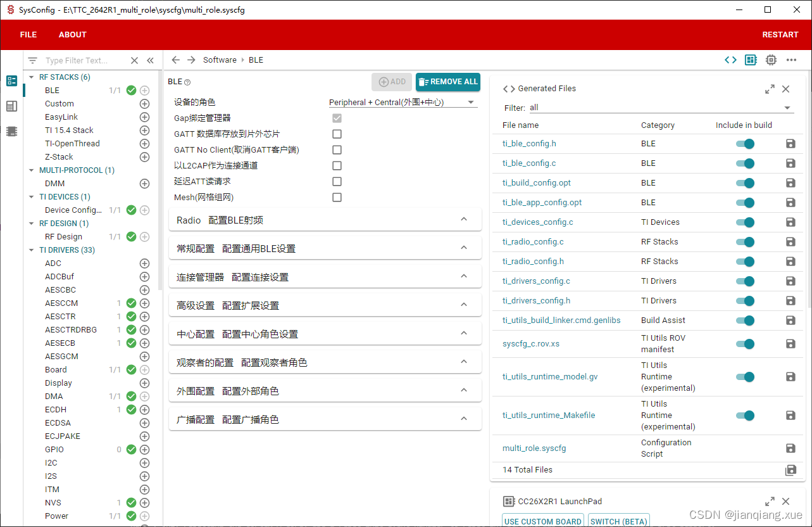Go back with the left arrow

click(x=176, y=60)
